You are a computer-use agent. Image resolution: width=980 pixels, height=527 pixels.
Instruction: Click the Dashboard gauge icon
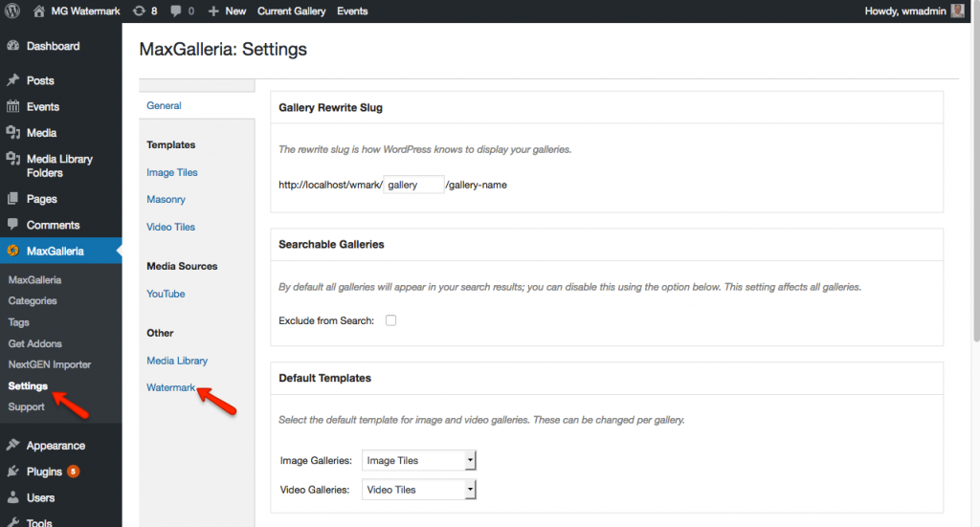[x=13, y=46]
